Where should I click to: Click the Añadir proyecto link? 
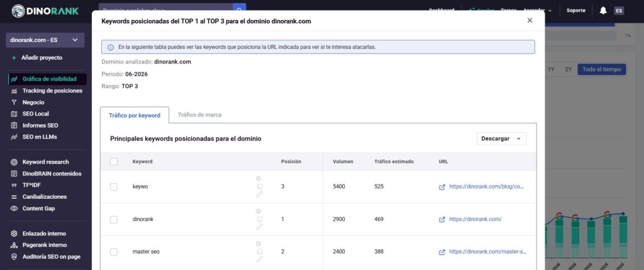(x=42, y=58)
